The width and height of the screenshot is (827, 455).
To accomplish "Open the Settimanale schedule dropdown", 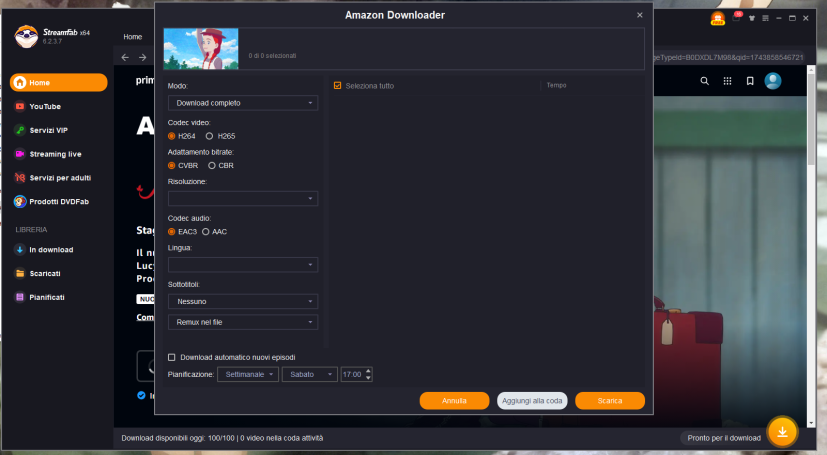I will [x=248, y=374].
